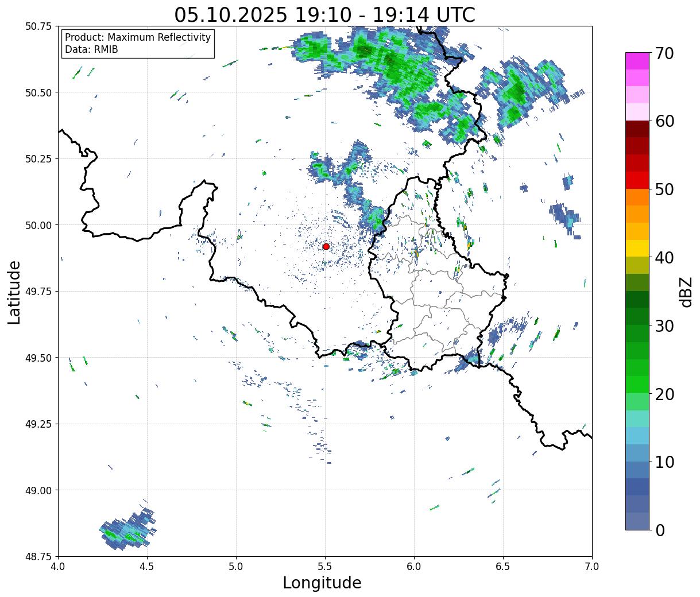Select the 'Product: Maximum Reflectivity' legend line
Viewport: 700px width, 597px height.
coord(138,37)
